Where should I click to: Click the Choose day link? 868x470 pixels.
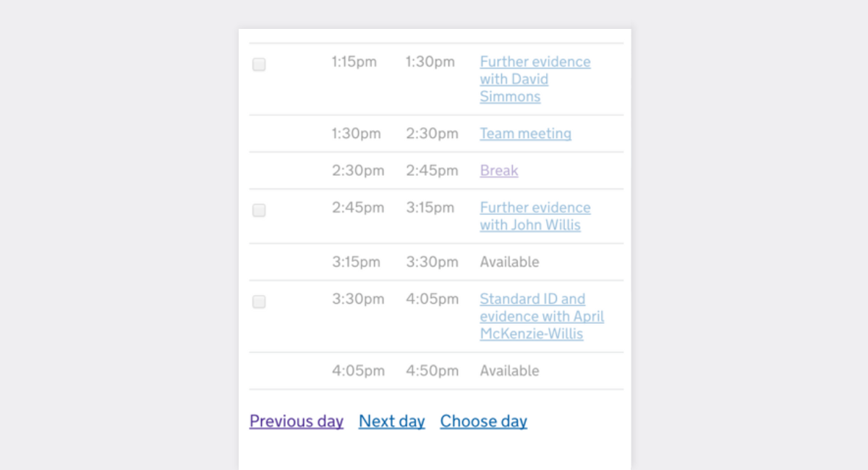tap(484, 421)
